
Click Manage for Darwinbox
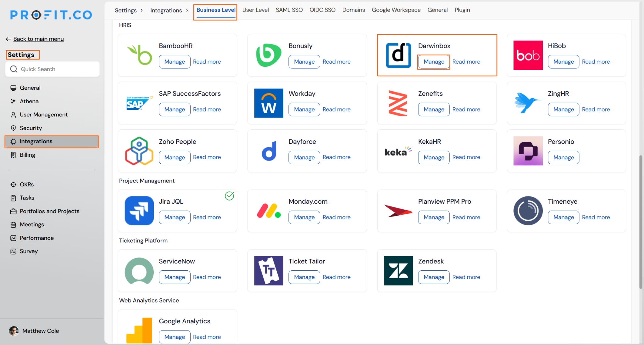(434, 62)
